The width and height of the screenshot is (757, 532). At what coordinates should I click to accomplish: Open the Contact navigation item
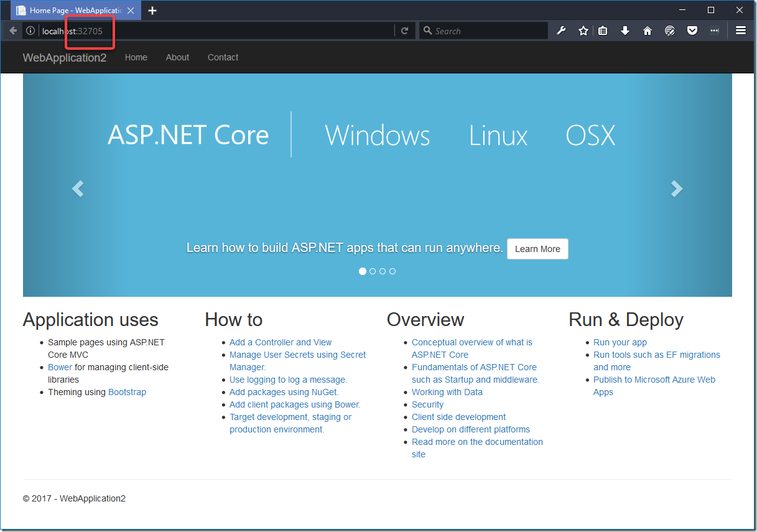coord(223,57)
